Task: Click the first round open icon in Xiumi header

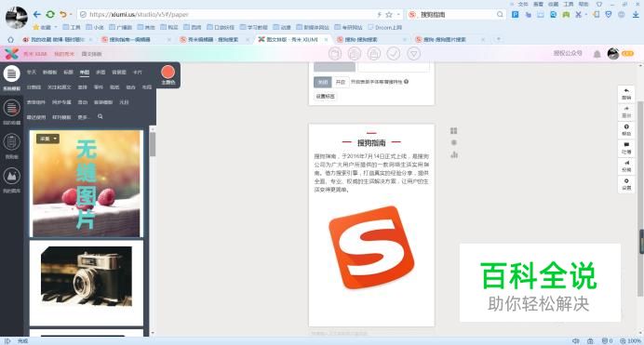Action: click(x=335, y=54)
